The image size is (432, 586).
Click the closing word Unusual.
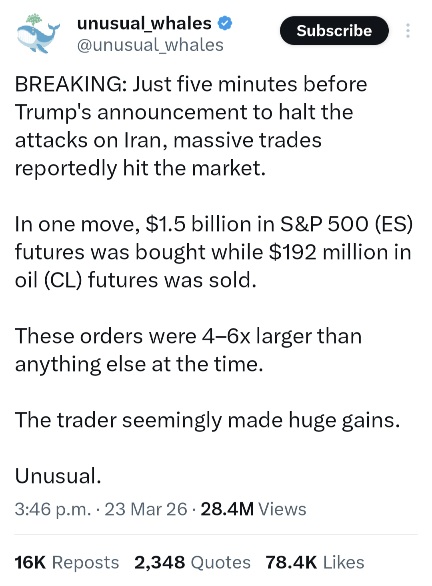[x=58, y=476]
